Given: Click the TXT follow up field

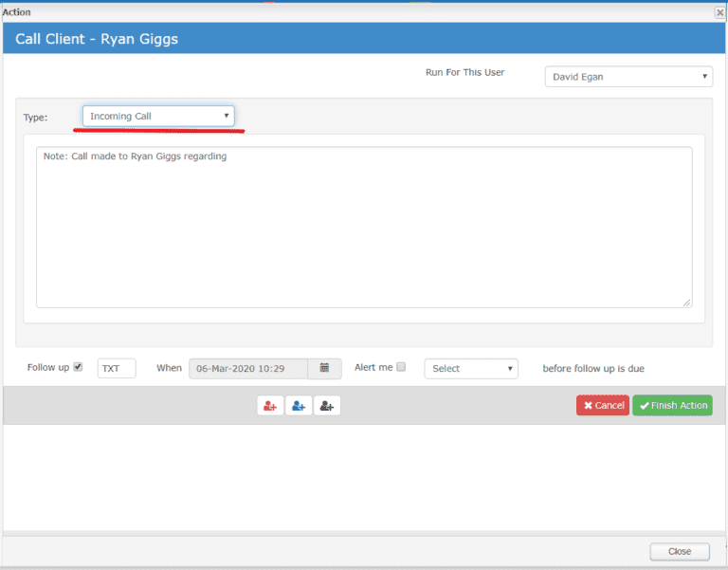Looking at the screenshot, I should coord(117,368).
